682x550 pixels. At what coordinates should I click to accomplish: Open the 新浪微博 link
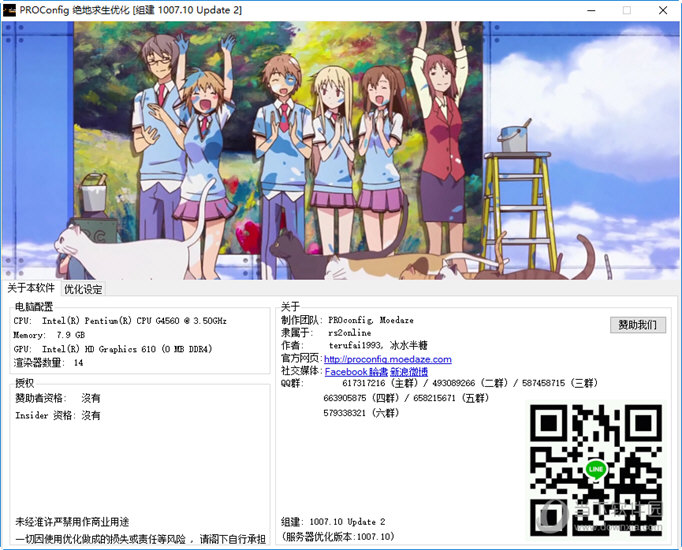pyautogui.click(x=409, y=372)
